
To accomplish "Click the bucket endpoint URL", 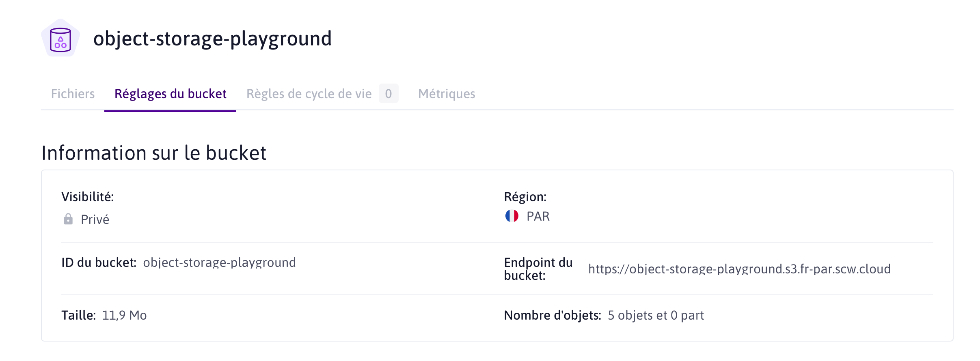I will click(739, 269).
